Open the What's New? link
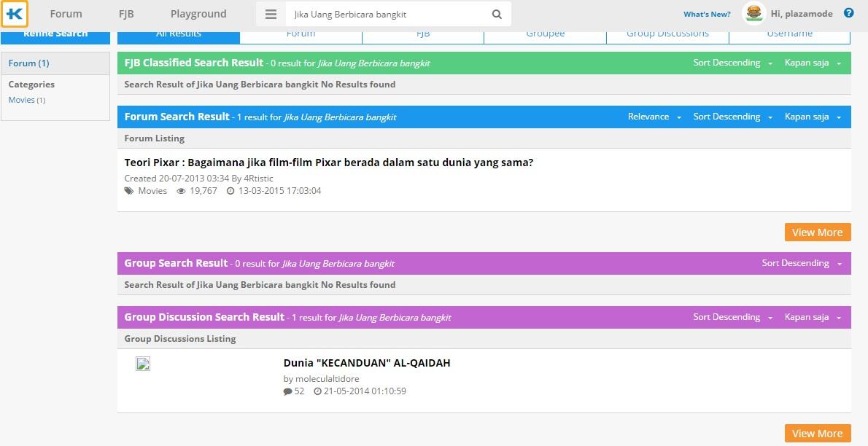 [706, 13]
